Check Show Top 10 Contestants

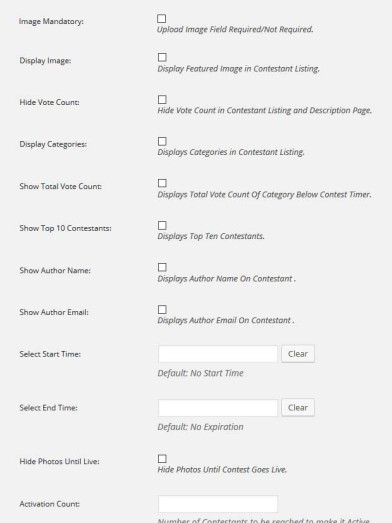(x=162, y=225)
